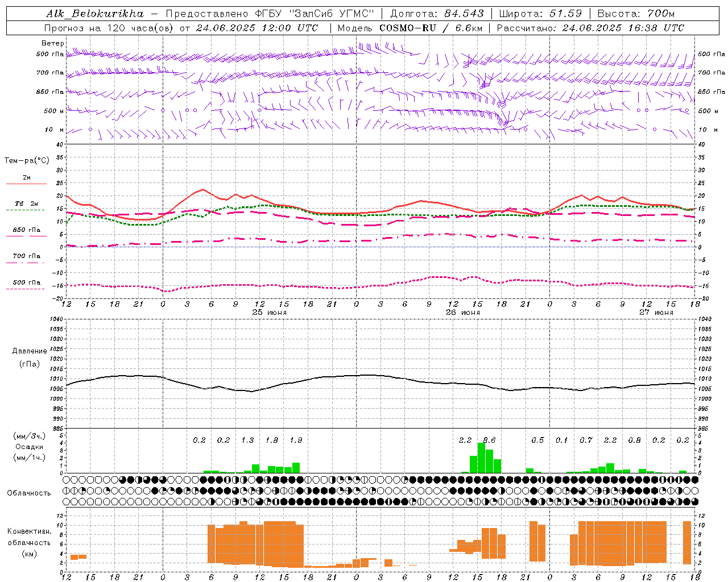Click the 500 гПа temperature legend entry
The image size is (728, 582).
[x=27, y=282]
